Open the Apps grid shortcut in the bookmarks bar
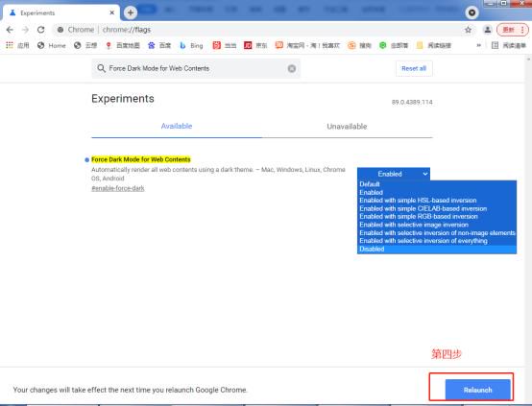Image resolution: width=532 pixels, height=406 pixels. pos(17,45)
